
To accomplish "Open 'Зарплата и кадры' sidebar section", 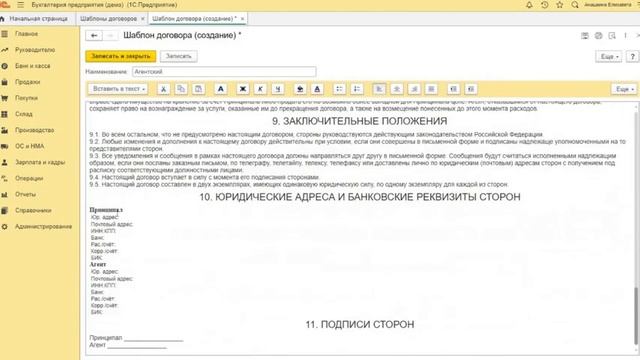I will 40,162.
